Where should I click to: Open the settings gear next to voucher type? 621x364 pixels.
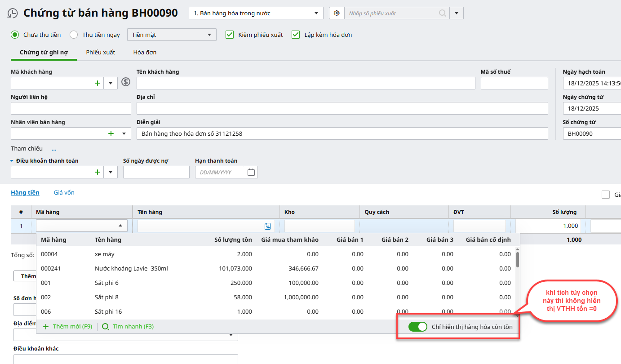click(337, 13)
